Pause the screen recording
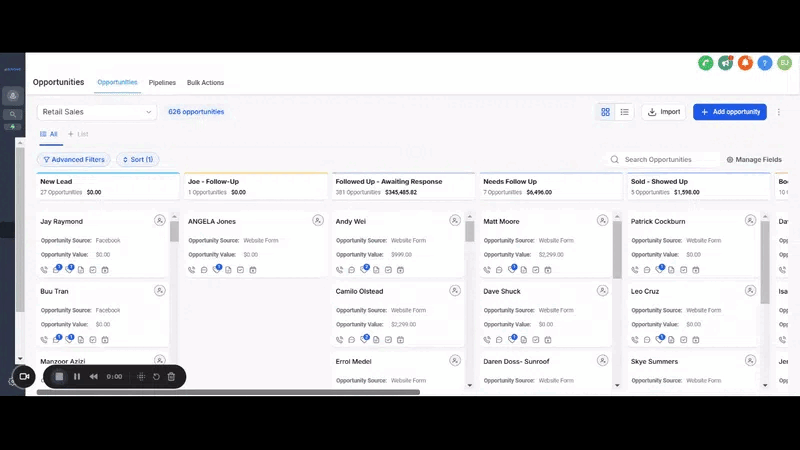This screenshot has height=450, width=800. point(77,377)
